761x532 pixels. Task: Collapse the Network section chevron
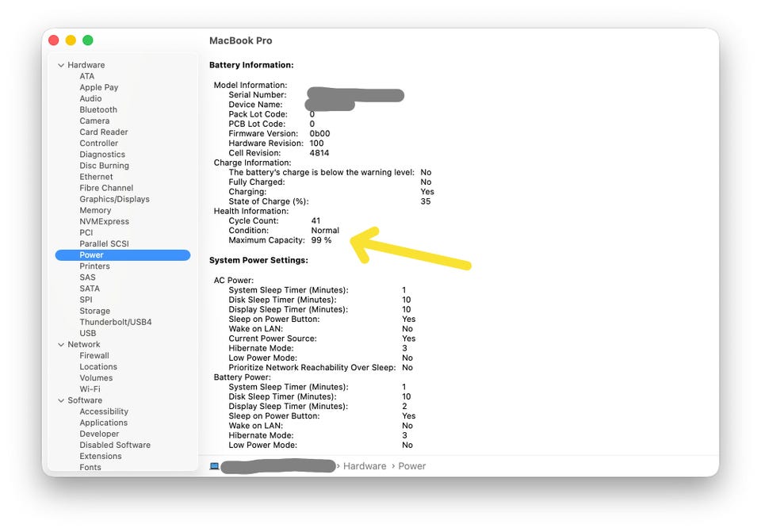pos(61,345)
